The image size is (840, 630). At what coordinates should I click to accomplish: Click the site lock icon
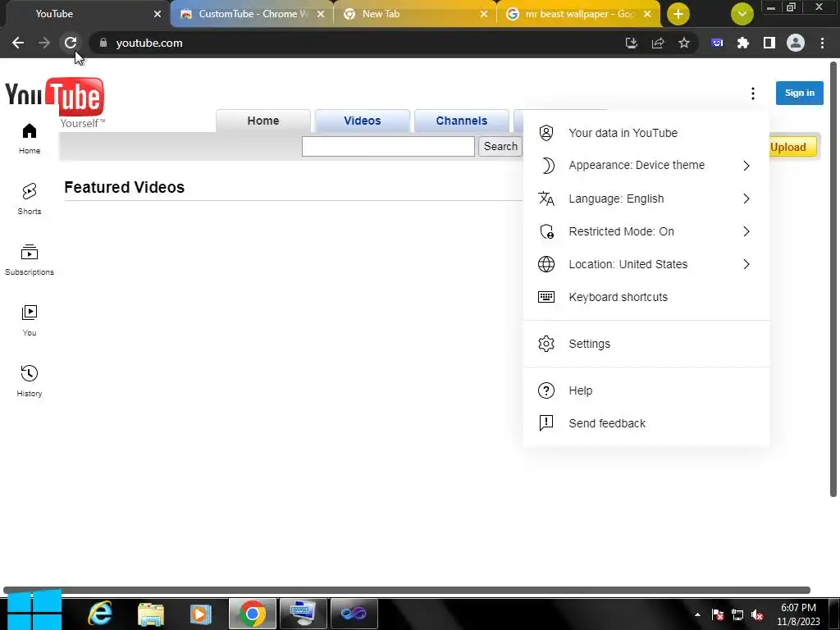103,43
